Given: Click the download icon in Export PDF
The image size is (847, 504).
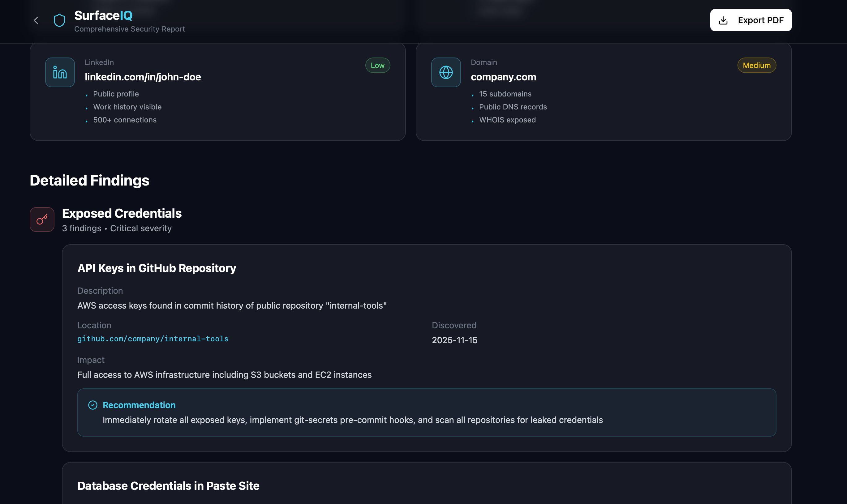Looking at the screenshot, I should tap(723, 20).
